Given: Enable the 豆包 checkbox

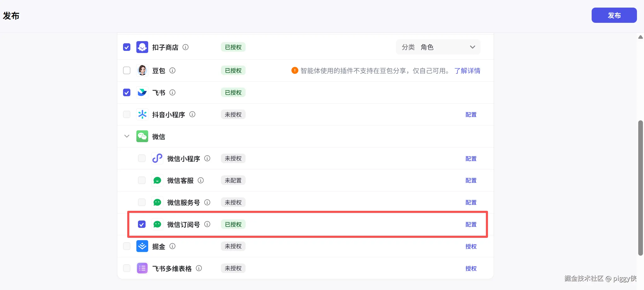Looking at the screenshot, I should [x=127, y=70].
